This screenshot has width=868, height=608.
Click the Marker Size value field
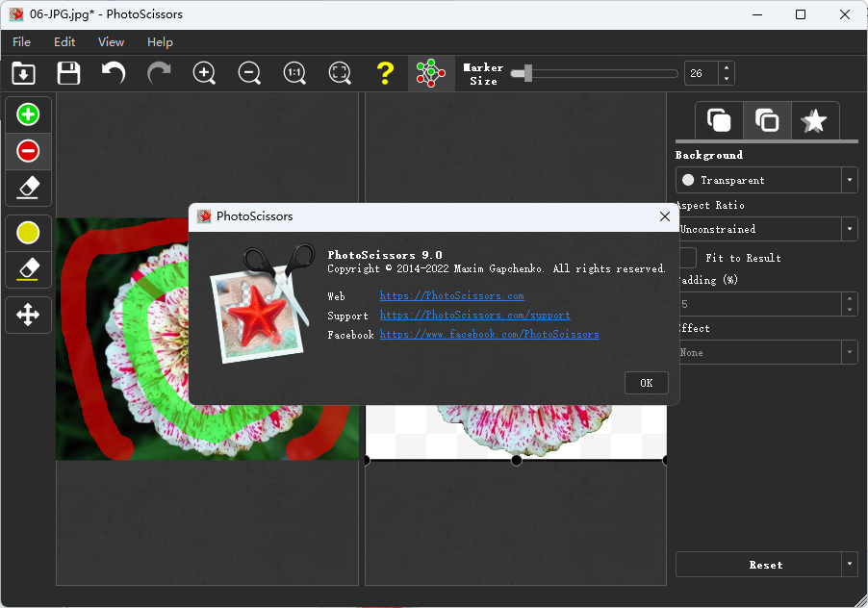pos(702,73)
